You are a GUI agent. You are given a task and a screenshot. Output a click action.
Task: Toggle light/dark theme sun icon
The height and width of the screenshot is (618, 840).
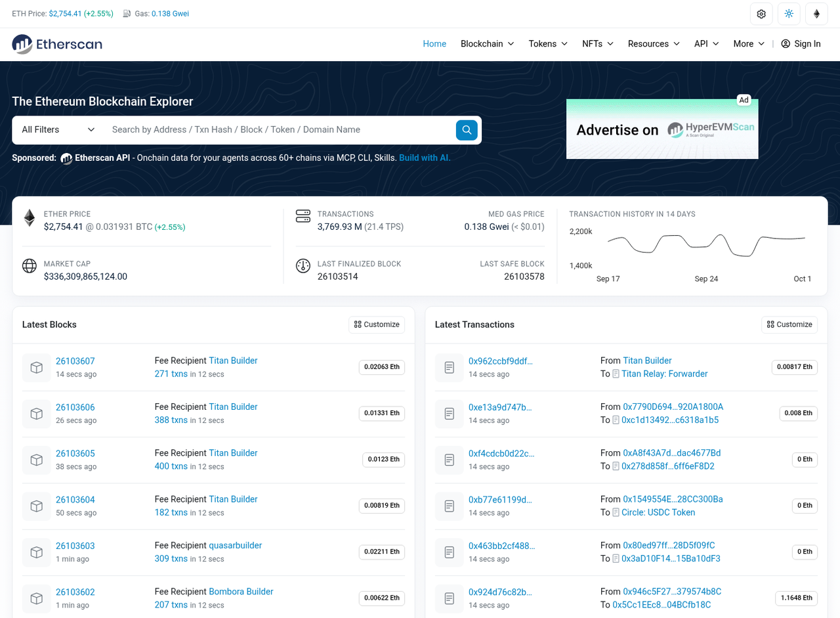click(789, 14)
